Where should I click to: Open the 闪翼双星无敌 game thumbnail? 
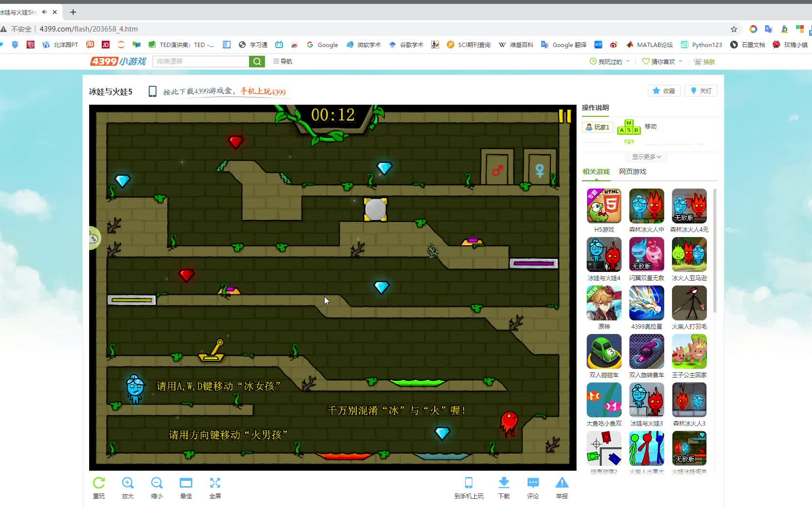[x=646, y=254]
